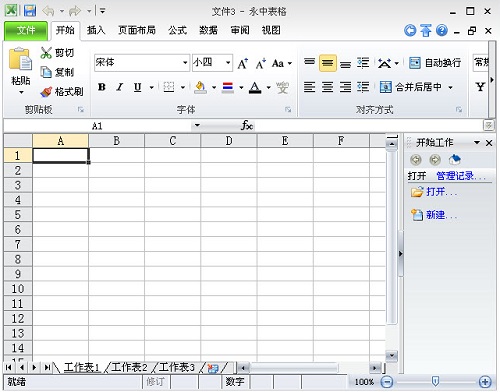Decrease font size with the smaller A icon
Viewport: 500px width, 392px height.
(x=260, y=63)
